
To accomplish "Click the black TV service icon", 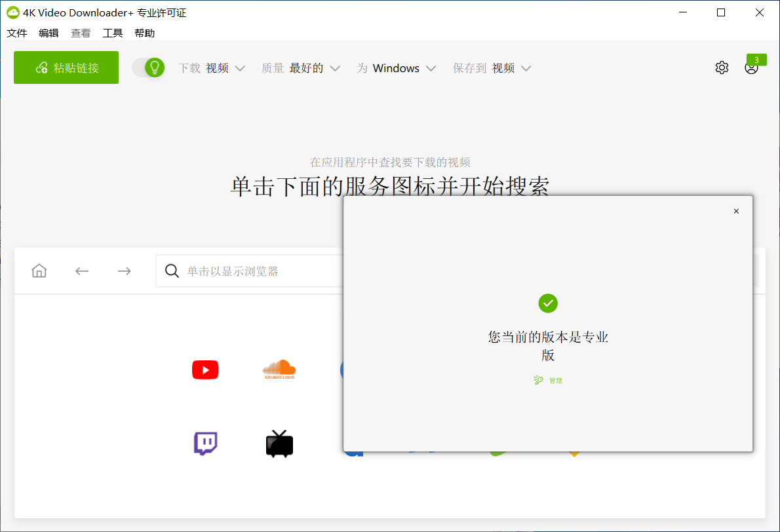I will (279, 444).
